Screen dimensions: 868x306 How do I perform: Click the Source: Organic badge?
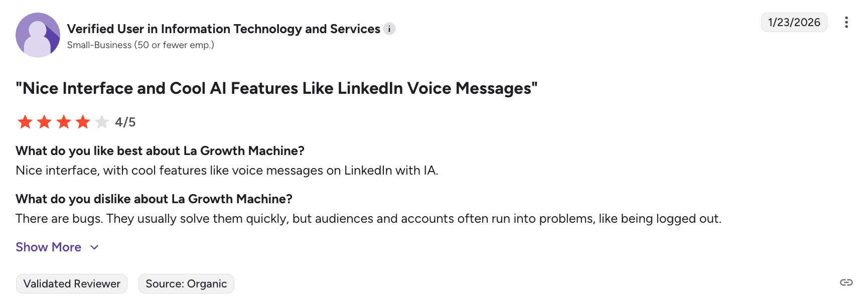(x=186, y=284)
